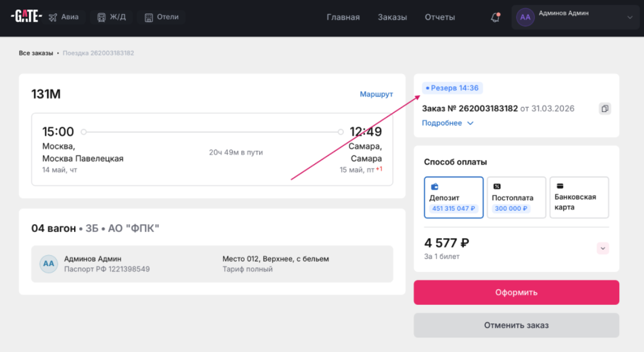Image resolution: width=644 pixels, height=352 pixels.
Task: Click the GATE logo
Action: (x=26, y=17)
